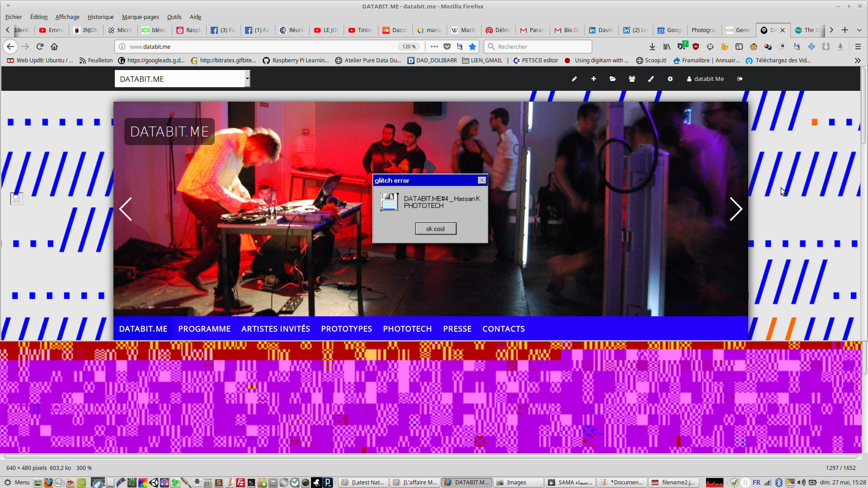868x488 pixels.
Task: Open Firefox library icon in toolbar
Action: click(x=667, y=47)
